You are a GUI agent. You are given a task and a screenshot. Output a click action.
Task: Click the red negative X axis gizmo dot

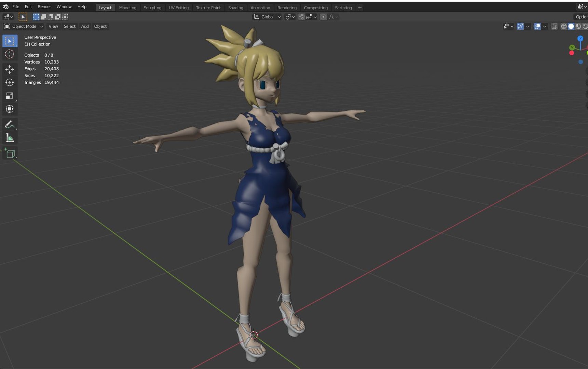[572, 53]
